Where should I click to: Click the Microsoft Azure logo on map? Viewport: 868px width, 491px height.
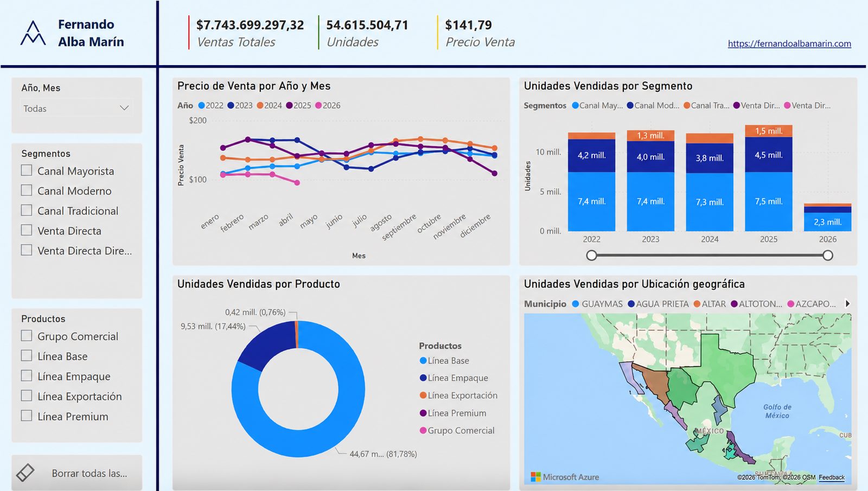[x=565, y=477]
